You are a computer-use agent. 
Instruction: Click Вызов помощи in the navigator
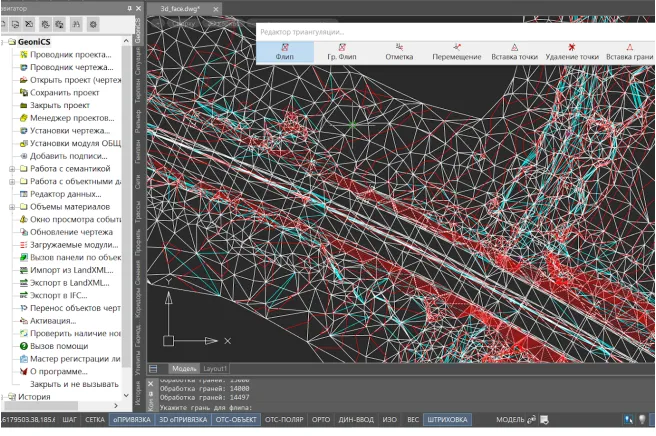[57, 345]
